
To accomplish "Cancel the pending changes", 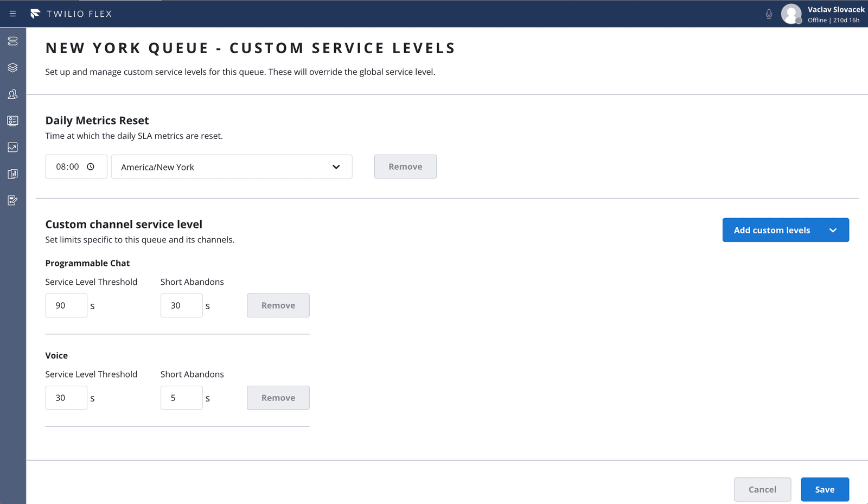I will pos(762,489).
